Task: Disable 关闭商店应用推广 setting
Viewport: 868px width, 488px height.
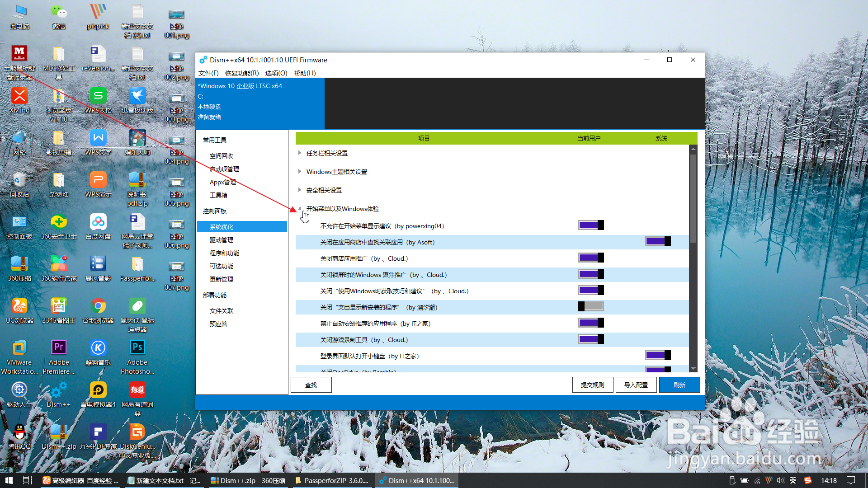Action: pos(591,257)
